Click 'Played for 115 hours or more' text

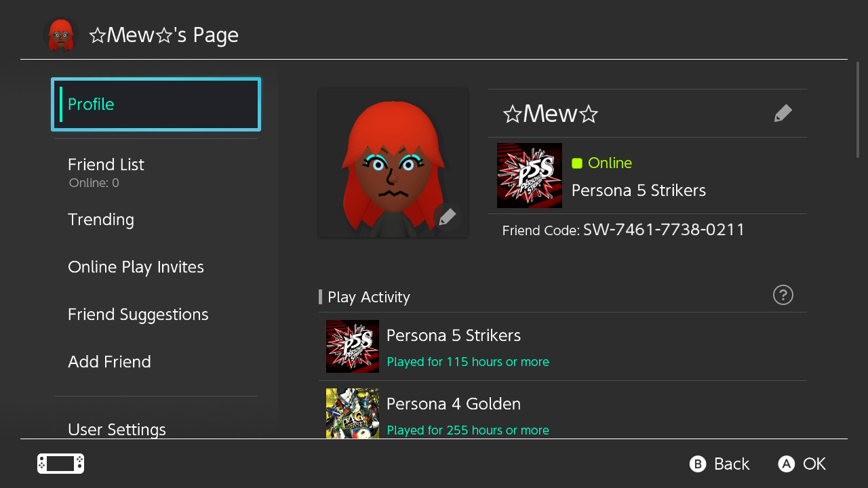tap(468, 362)
